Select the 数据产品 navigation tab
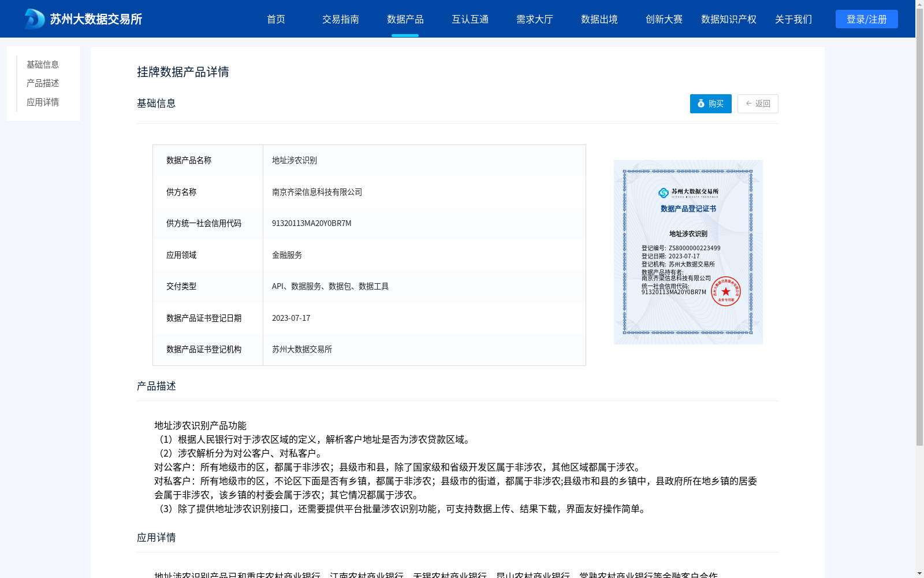 pyautogui.click(x=405, y=19)
